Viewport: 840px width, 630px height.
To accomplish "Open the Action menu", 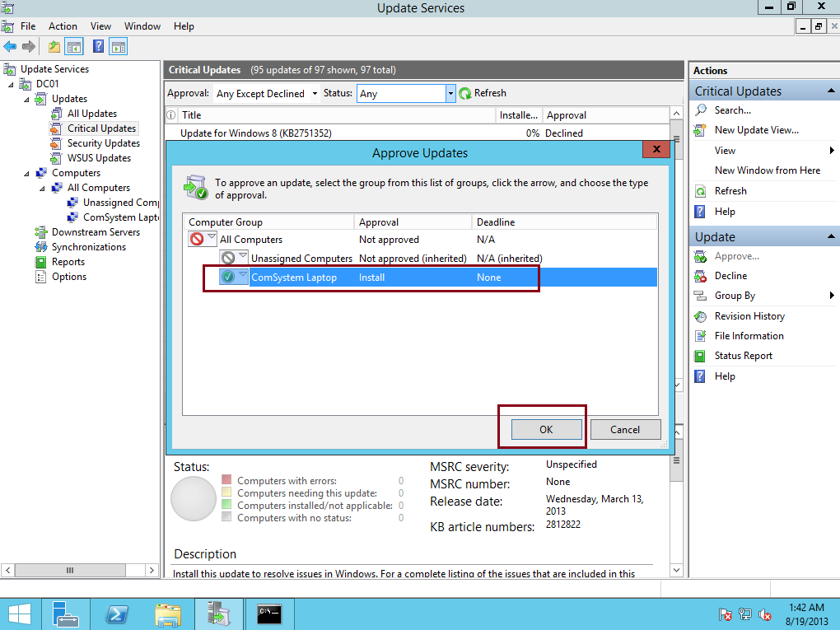I will pos(63,26).
